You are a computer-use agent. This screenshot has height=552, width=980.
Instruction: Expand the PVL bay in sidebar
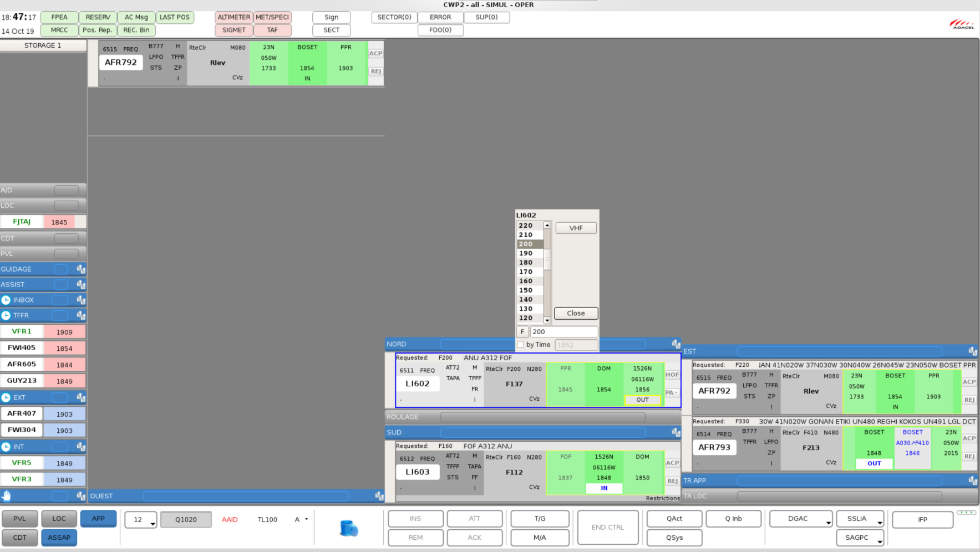pos(43,254)
